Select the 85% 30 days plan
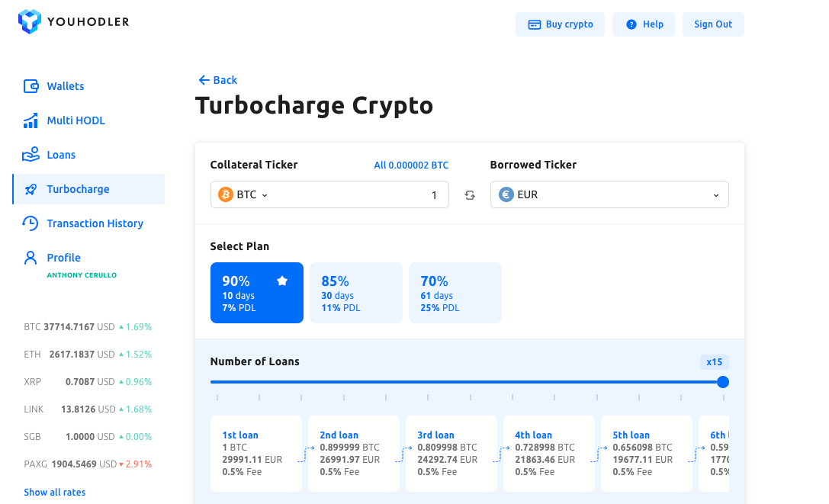Image resolution: width=829 pixels, height=504 pixels. (x=356, y=293)
